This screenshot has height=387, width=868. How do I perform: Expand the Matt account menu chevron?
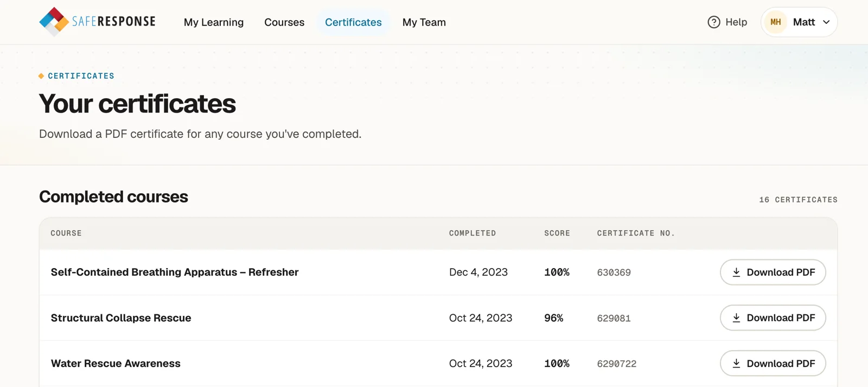pos(826,22)
